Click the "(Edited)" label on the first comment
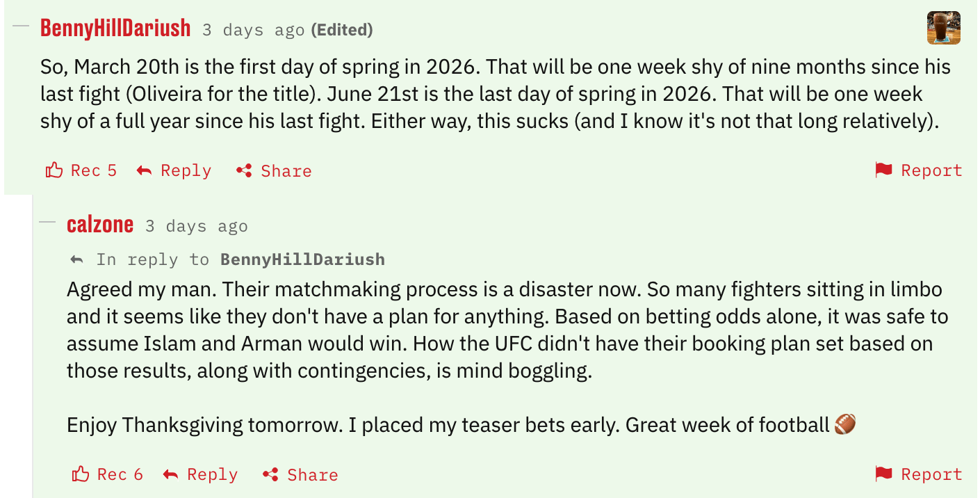980x498 pixels. [x=342, y=31]
